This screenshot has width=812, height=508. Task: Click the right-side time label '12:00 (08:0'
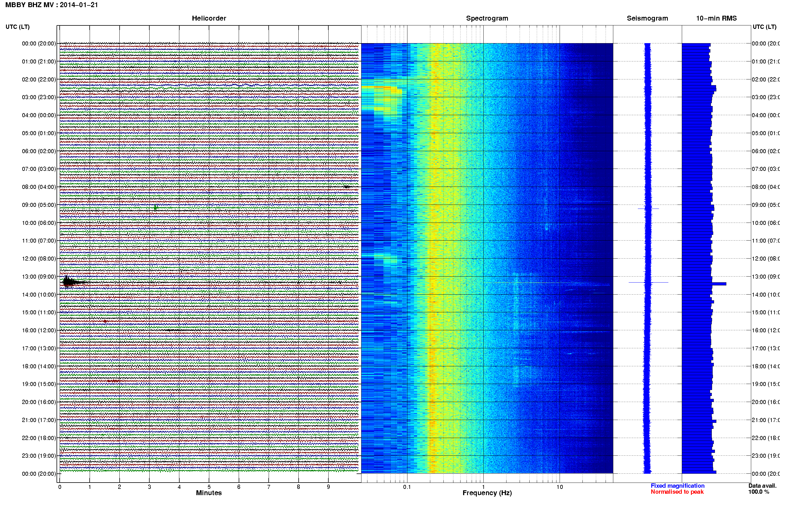click(765, 259)
